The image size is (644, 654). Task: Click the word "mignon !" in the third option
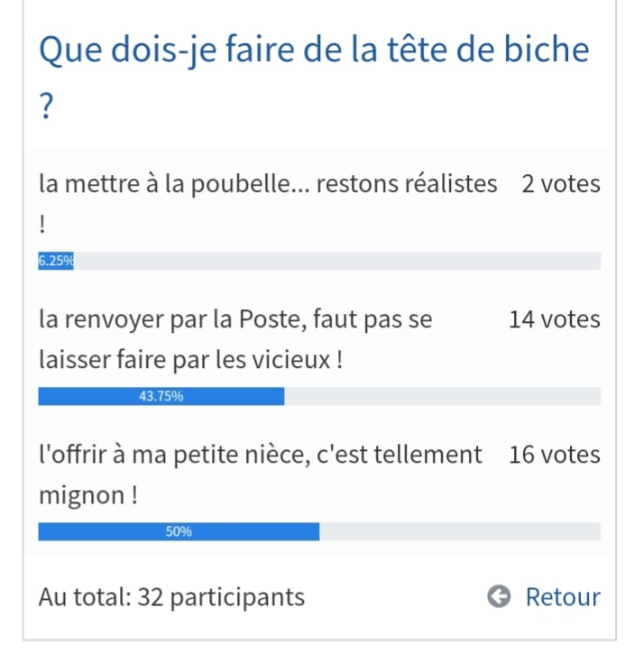coord(87,496)
